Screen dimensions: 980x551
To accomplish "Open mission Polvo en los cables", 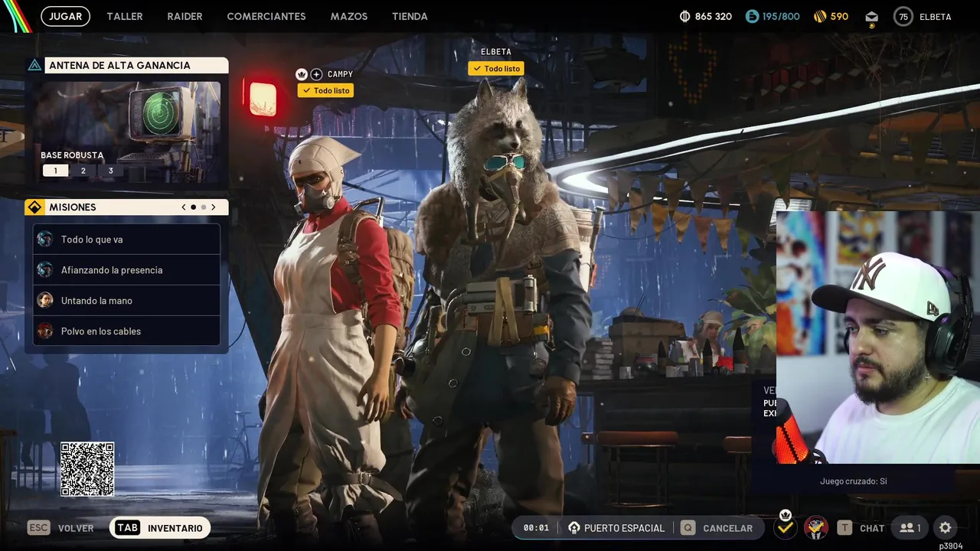I will coord(127,331).
